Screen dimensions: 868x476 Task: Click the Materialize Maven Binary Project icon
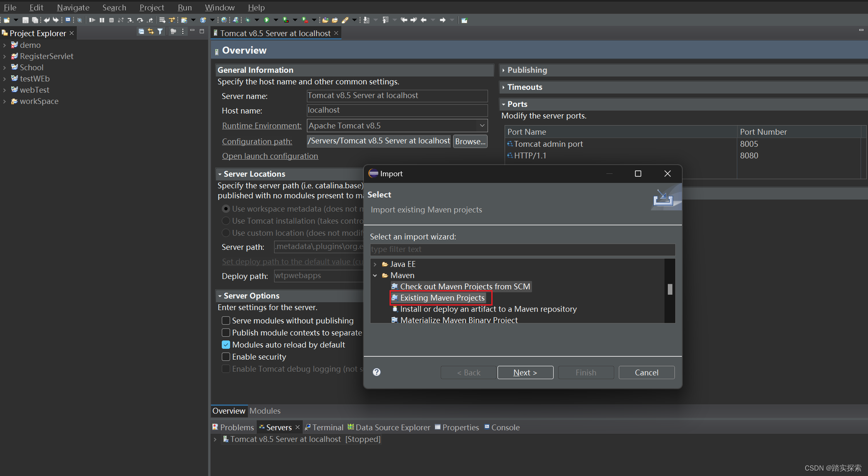point(394,320)
